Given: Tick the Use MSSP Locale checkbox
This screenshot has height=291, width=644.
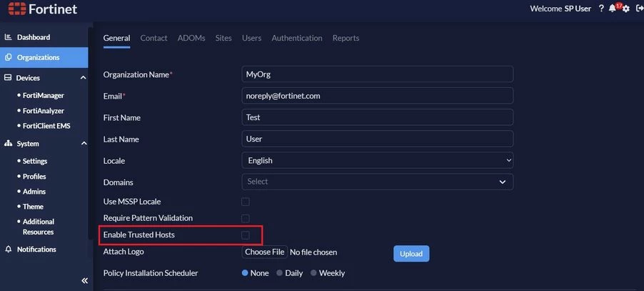Looking at the screenshot, I should pyautogui.click(x=245, y=202).
